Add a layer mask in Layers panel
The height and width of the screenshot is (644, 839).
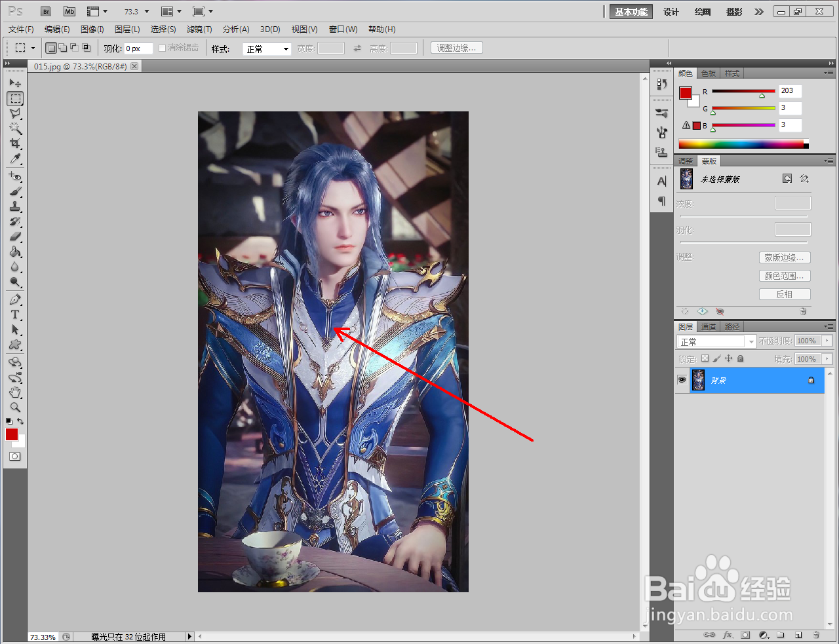click(x=745, y=635)
